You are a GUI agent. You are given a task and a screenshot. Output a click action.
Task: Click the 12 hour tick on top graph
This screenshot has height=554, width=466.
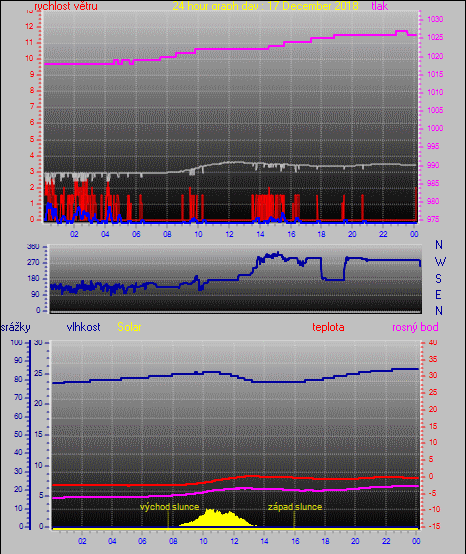[x=229, y=234]
